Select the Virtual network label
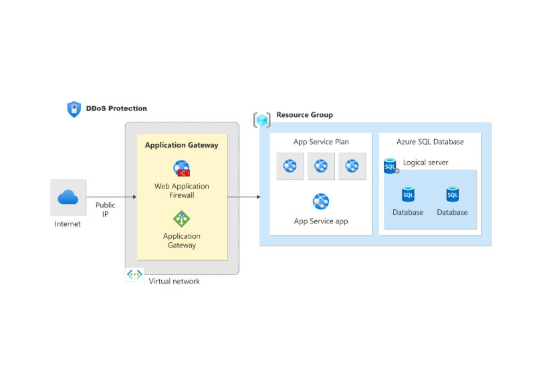This screenshot has width=549, height=392. click(x=174, y=282)
